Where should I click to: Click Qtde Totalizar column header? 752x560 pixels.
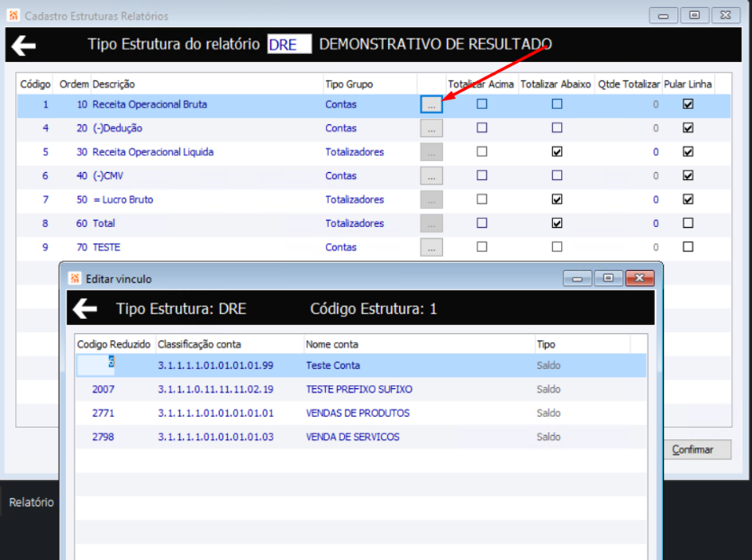[x=629, y=84]
